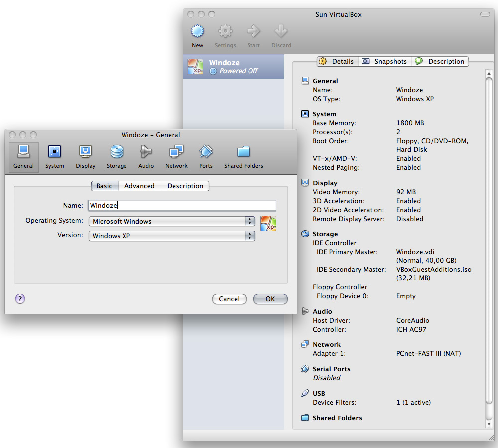Screen dimensions: 498x448
Task: Open the Version dropdown showing Windows XP
Action: 172,236
